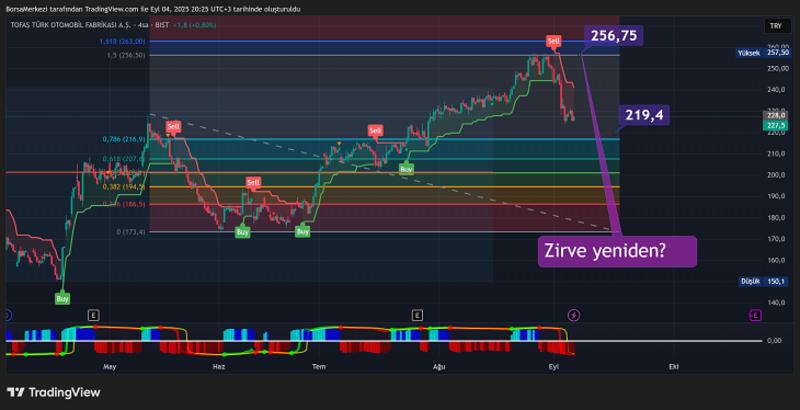
Task: Select the Sell marker beside the 0,786 label
Action: 173,126
